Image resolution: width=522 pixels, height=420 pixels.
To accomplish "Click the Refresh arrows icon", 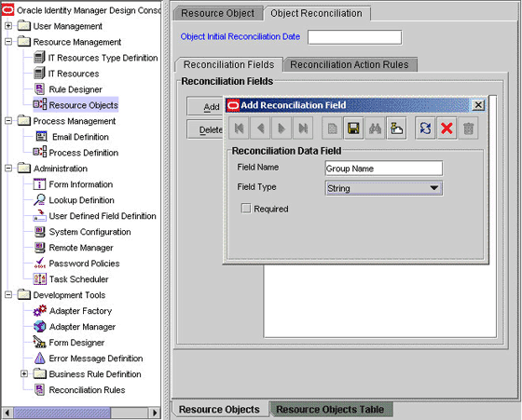I will point(425,128).
